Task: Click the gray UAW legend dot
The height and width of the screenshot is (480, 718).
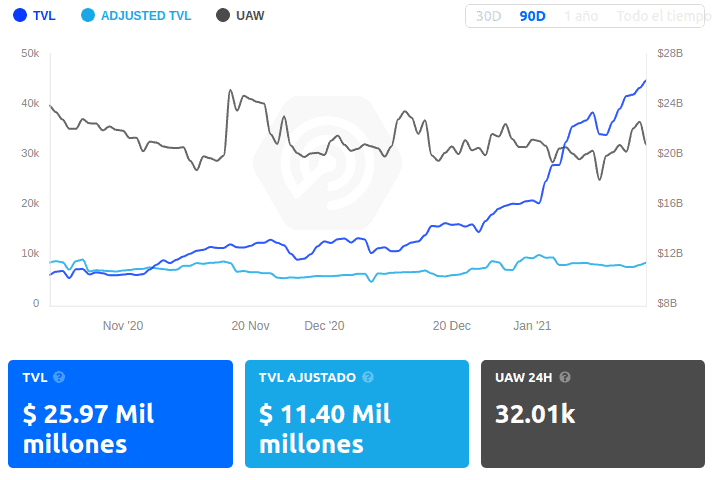Action: coord(223,16)
